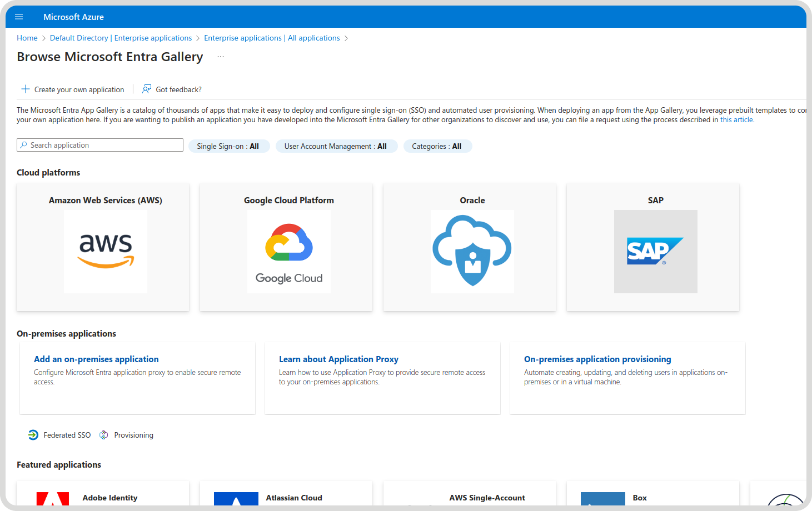Image resolution: width=812 pixels, height=511 pixels.
Task: Open User Account Management filter
Action: pyautogui.click(x=336, y=146)
